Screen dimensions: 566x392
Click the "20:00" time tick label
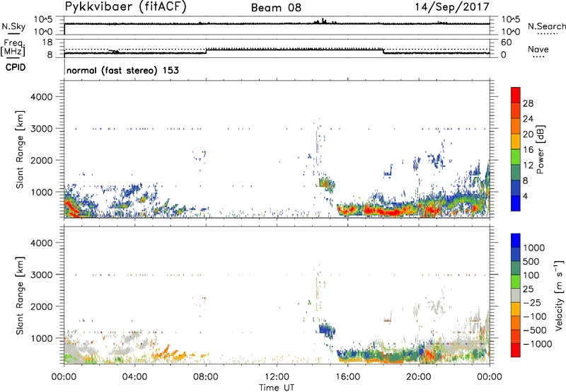[419, 377]
